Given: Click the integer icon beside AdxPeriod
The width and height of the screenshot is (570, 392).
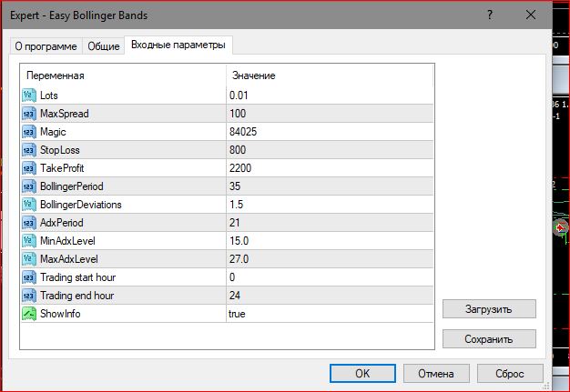Looking at the screenshot, I should [x=29, y=223].
